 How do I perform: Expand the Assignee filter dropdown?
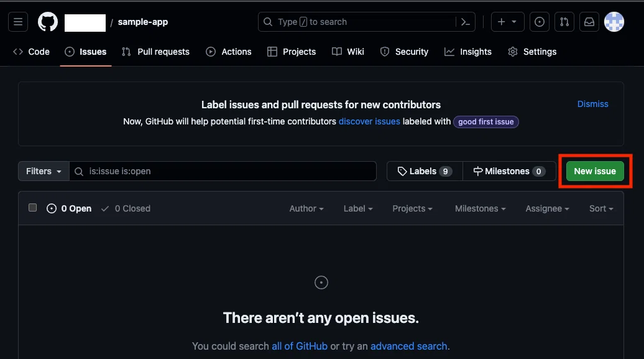click(x=547, y=208)
